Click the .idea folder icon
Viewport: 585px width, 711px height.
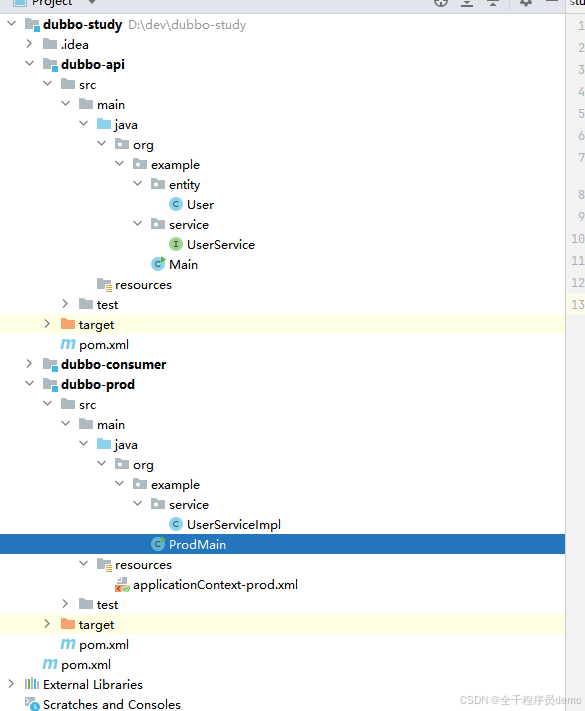50,44
